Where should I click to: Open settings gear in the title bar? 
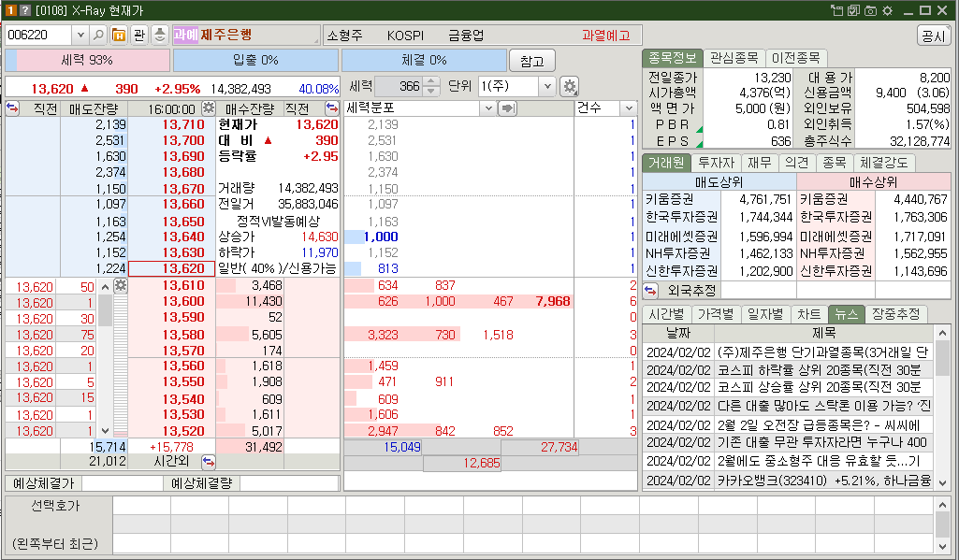(887, 10)
